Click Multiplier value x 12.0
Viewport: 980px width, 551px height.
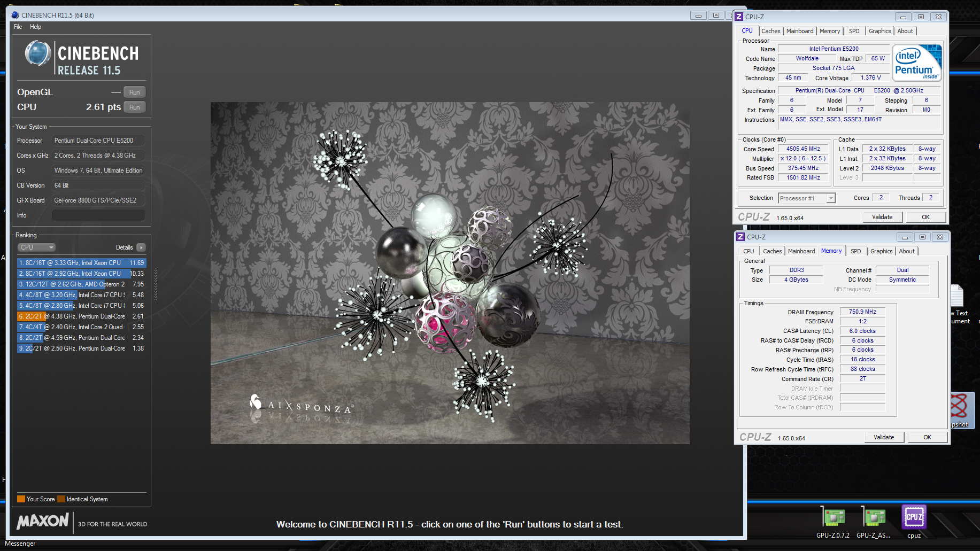(x=803, y=159)
